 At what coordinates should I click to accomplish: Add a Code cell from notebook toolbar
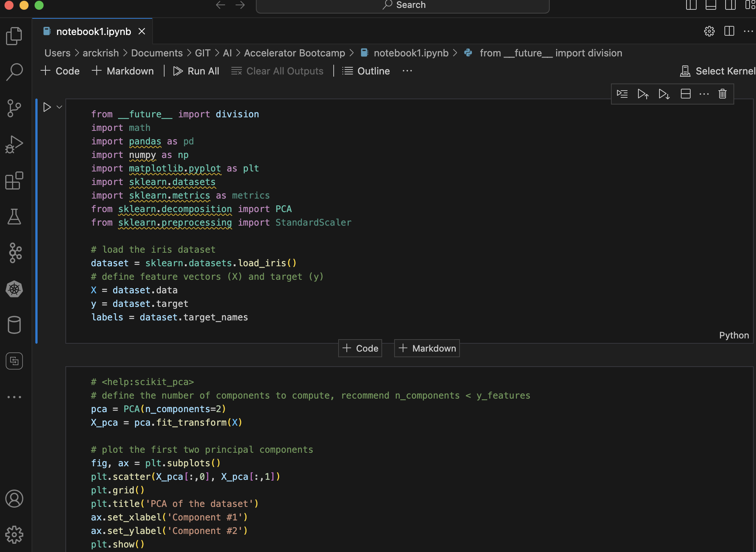coord(60,71)
